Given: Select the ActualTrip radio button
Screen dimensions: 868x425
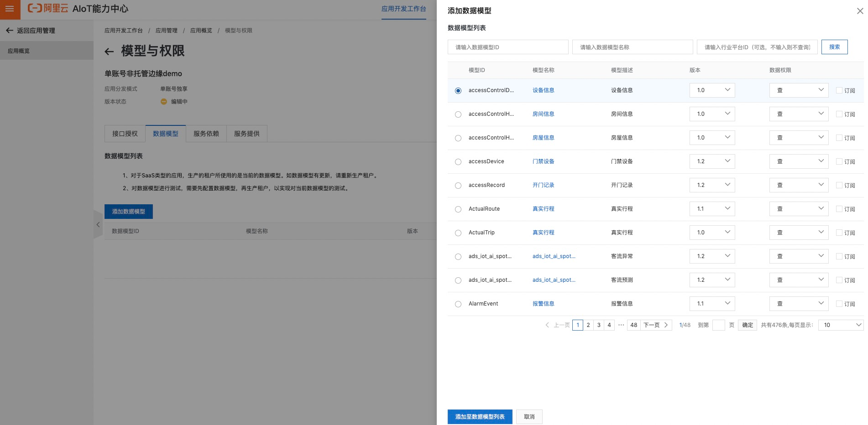Looking at the screenshot, I should click(x=458, y=233).
